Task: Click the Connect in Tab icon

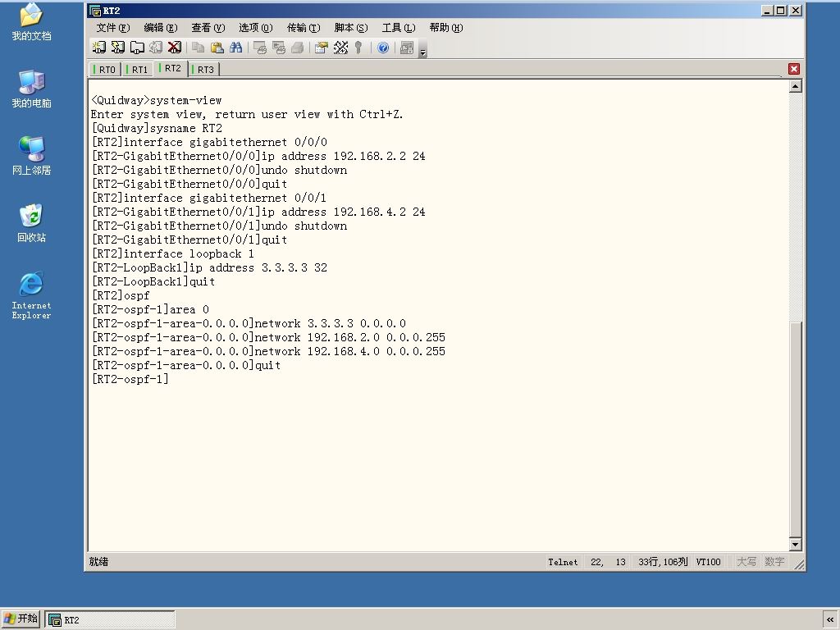Action: pyautogui.click(x=137, y=48)
